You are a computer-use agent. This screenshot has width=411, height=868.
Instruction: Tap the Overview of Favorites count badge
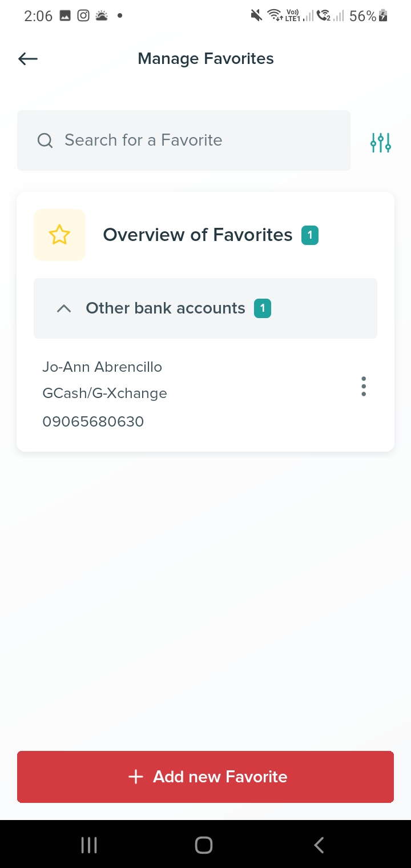pyautogui.click(x=310, y=235)
